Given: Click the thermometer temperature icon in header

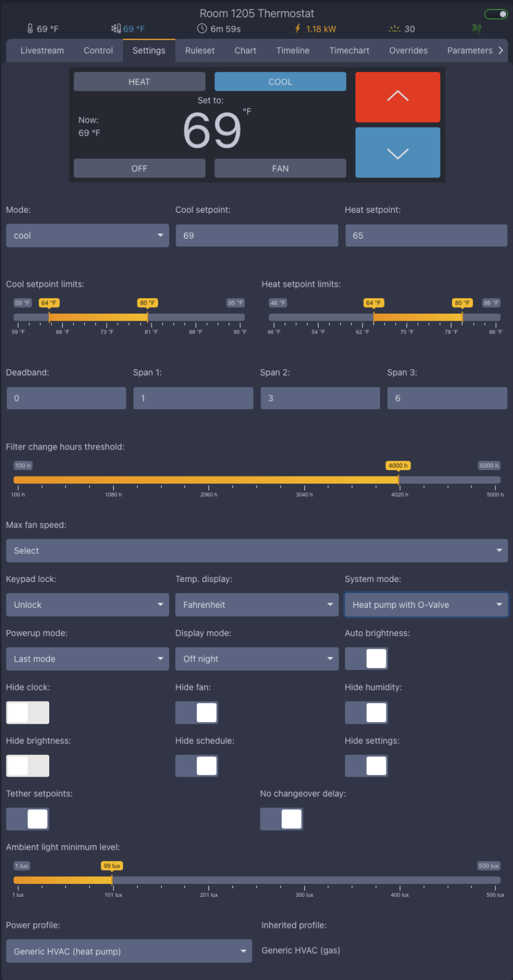Looking at the screenshot, I should pos(30,29).
